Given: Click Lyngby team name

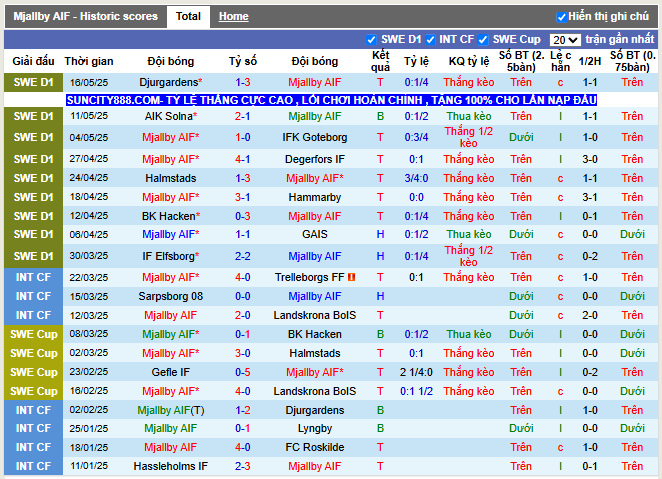Looking at the screenshot, I should coord(315,428).
